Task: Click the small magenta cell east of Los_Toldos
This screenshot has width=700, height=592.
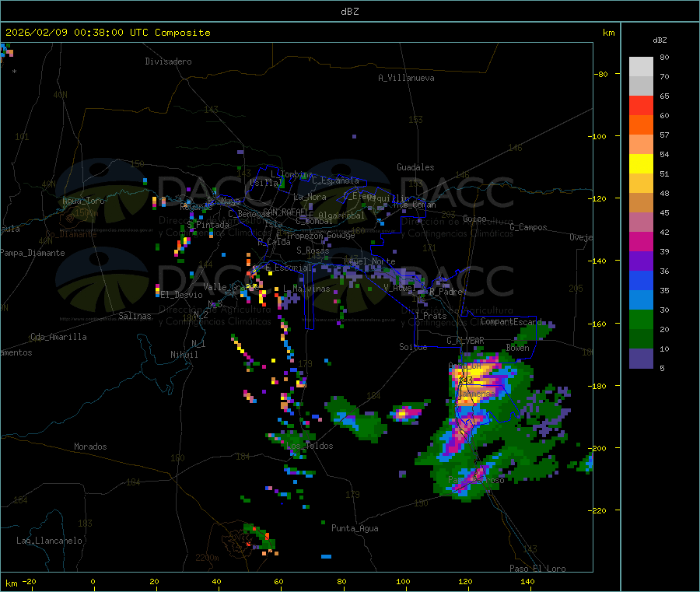Action: pyautogui.click(x=406, y=413)
